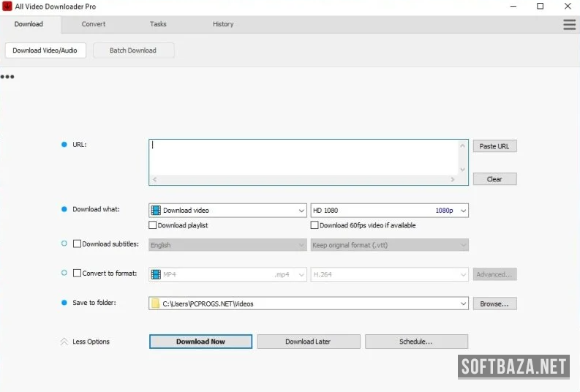Click the Less Options collapse arrows icon
Screen dimensions: 580x392
64,342
